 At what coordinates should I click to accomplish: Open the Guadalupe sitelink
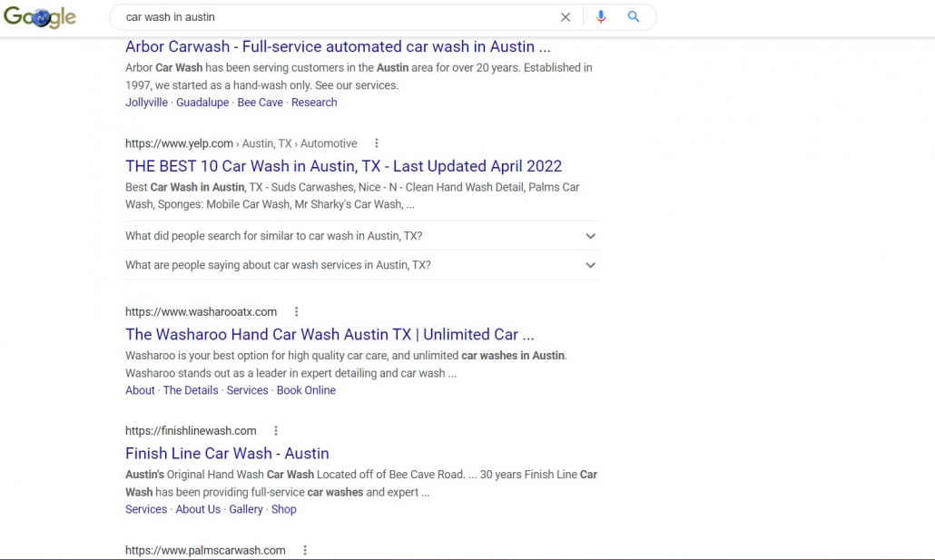point(202,102)
